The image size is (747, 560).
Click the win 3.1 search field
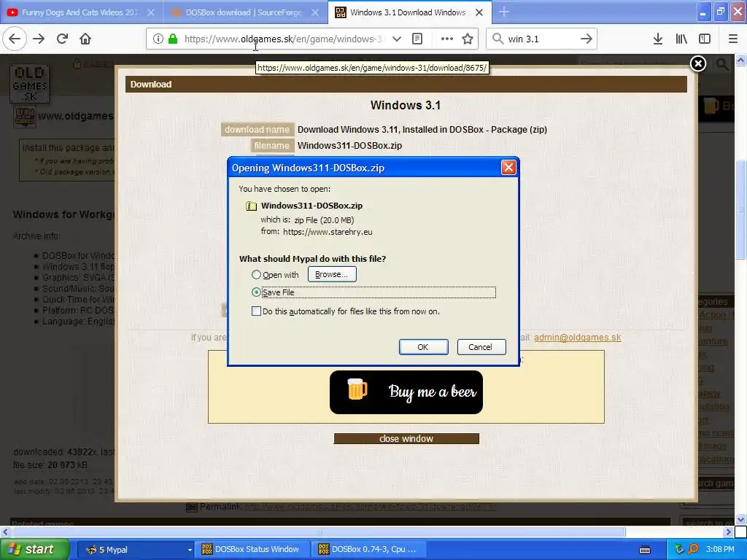pyautogui.click(x=541, y=39)
